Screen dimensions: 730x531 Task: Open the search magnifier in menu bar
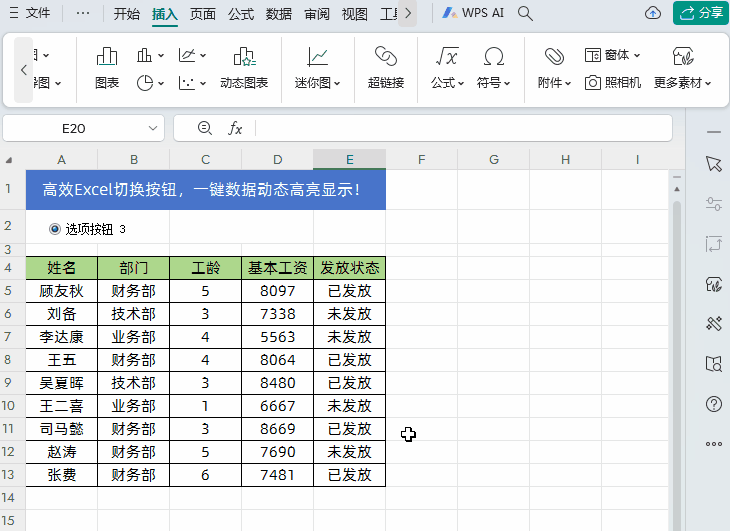point(525,13)
